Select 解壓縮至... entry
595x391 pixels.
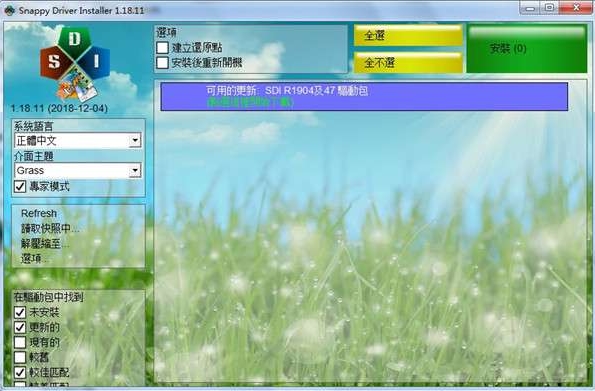point(45,244)
